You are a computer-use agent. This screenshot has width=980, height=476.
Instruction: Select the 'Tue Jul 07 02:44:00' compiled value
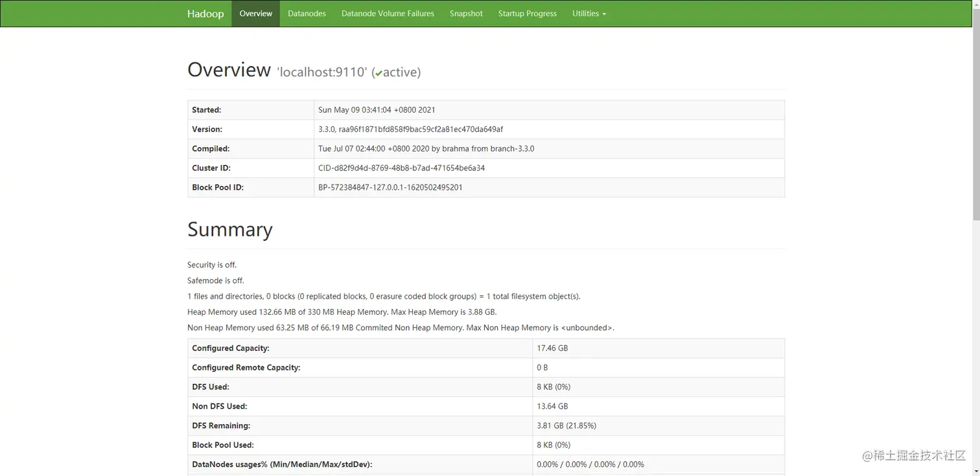pos(426,149)
